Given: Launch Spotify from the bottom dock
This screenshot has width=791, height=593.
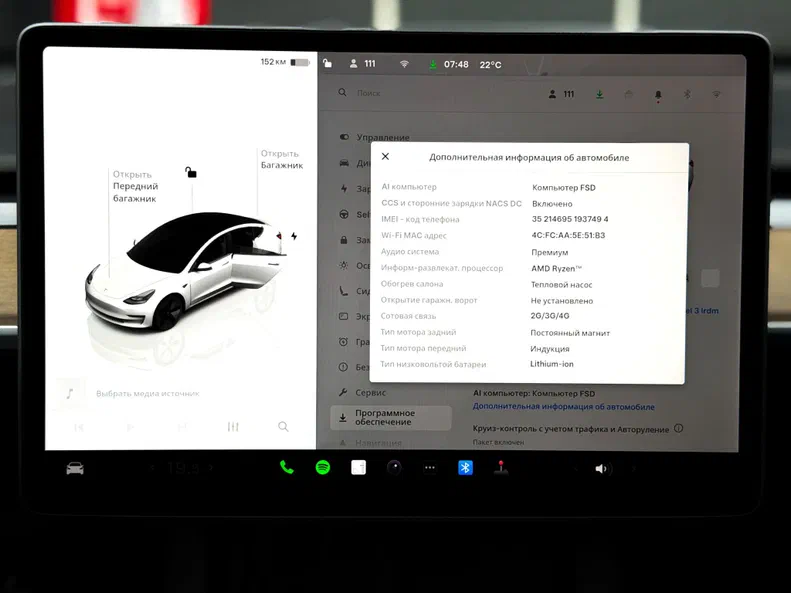Looking at the screenshot, I should click(x=323, y=467).
